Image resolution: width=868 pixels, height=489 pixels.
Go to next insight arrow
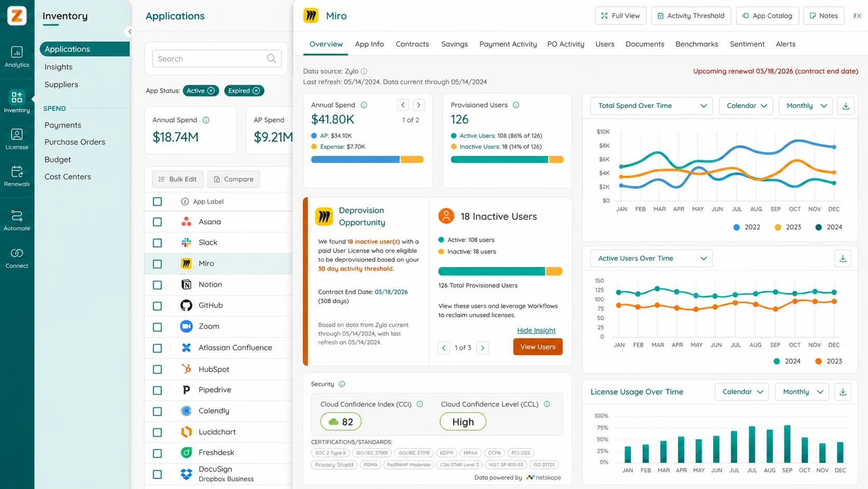[x=483, y=348]
